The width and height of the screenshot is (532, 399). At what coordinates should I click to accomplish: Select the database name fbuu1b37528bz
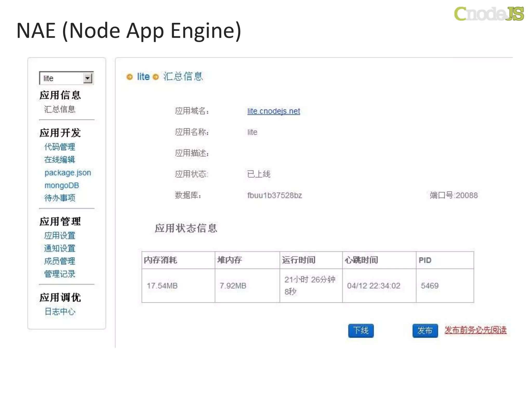(x=275, y=195)
